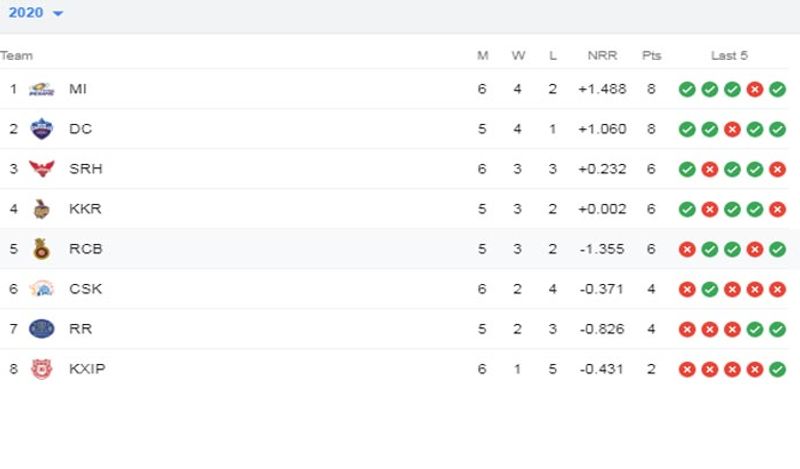Click the KXIP team logo

tap(41, 368)
